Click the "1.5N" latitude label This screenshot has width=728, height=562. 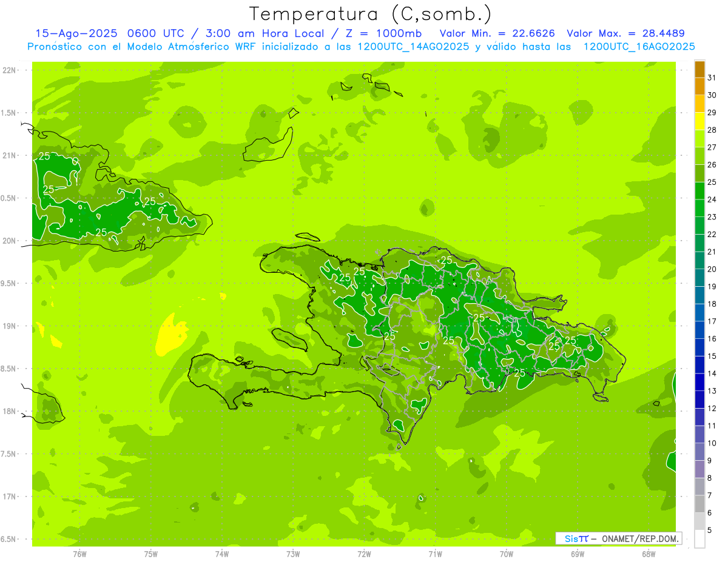tap(8, 113)
